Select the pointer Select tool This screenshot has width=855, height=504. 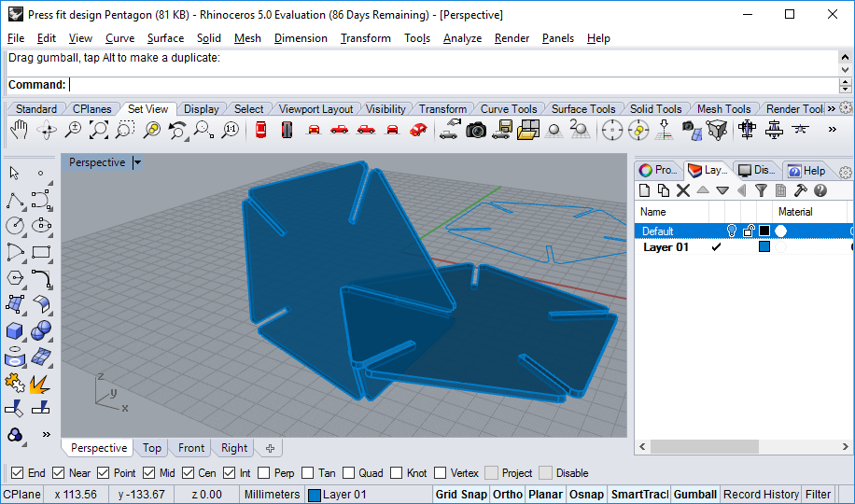pyautogui.click(x=14, y=174)
